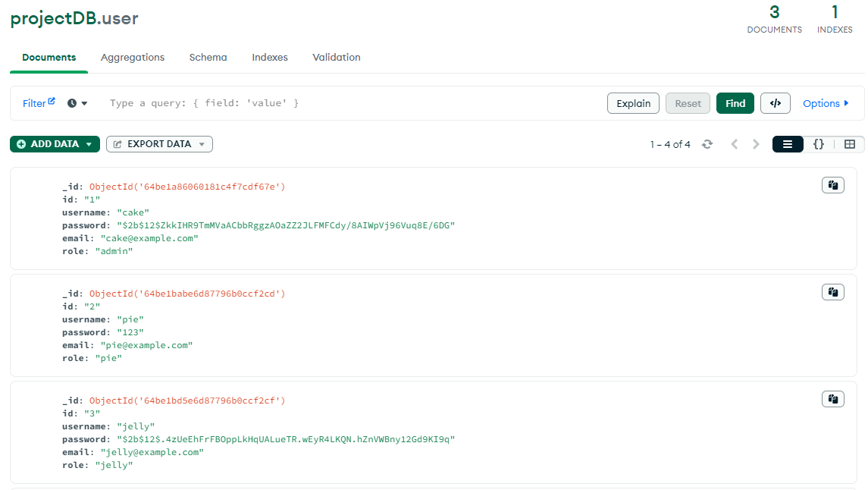Go to the Indexes tab
The width and height of the screenshot is (868, 490).
(x=270, y=57)
